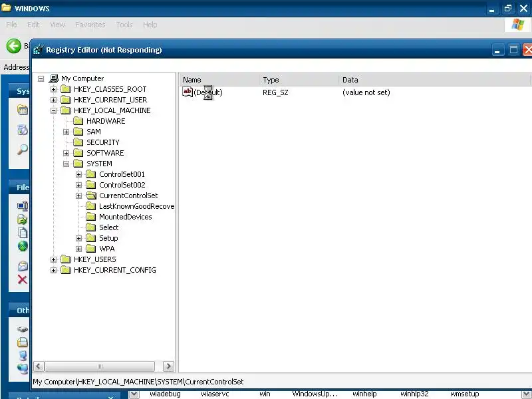The image size is (532, 399).
Task: Select the LastKnownGoodRecovery key label
Action: (x=137, y=206)
